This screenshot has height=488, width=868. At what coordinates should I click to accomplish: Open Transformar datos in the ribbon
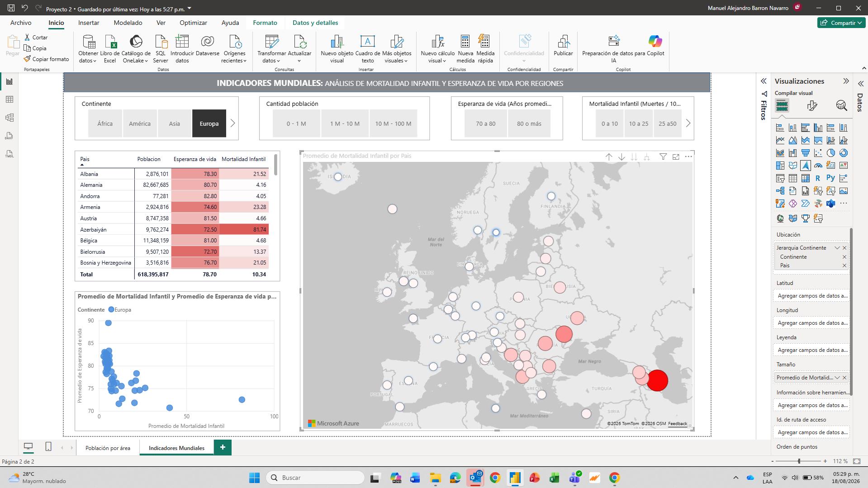click(271, 49)
